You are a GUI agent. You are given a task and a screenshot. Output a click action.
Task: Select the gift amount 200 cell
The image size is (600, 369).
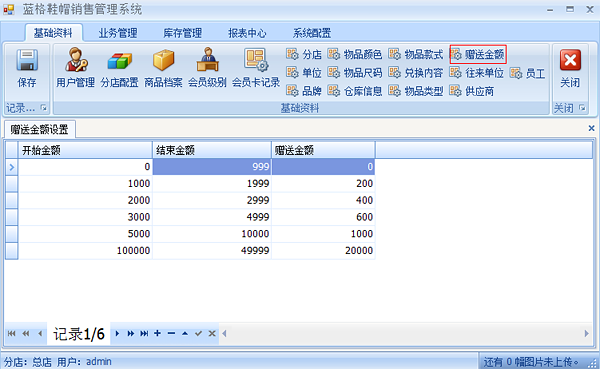click(x=323, y=183)
